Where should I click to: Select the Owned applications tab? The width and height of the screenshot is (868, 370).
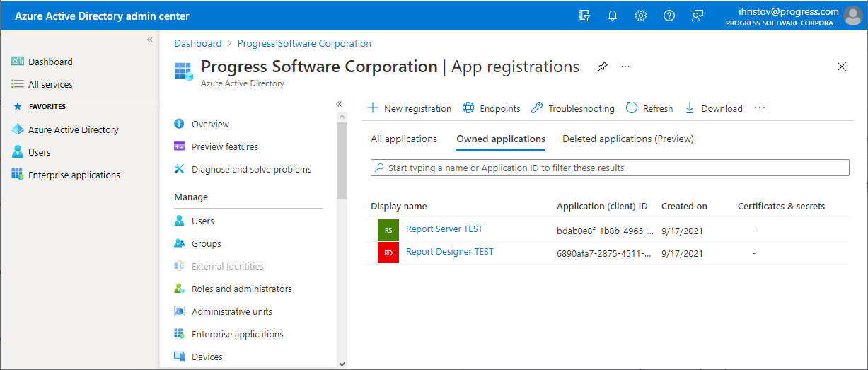coord(501,139)
